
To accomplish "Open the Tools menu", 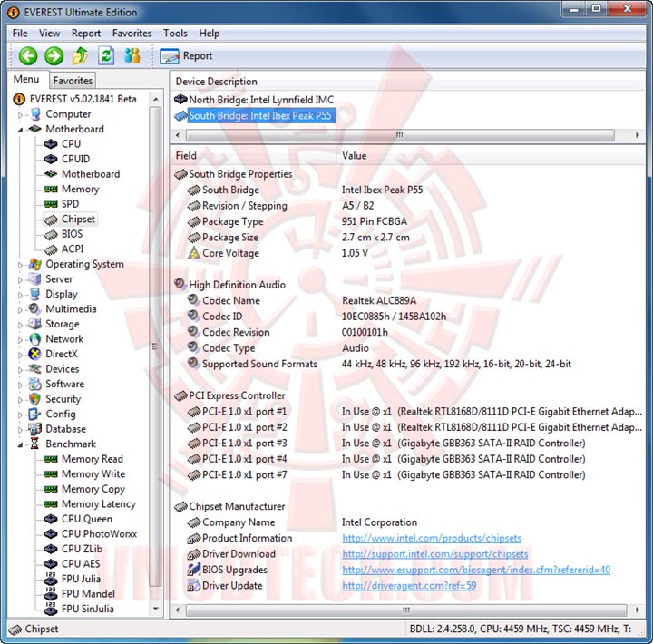I will [175, 34].
